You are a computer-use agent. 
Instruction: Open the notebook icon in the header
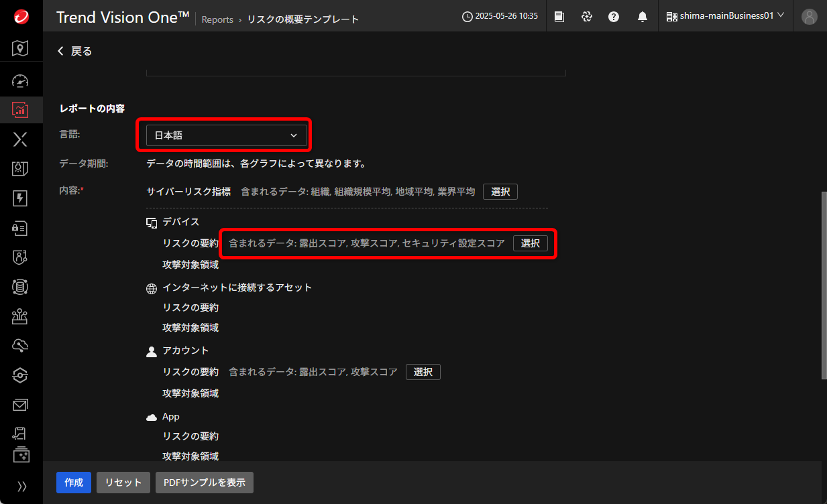559,17
